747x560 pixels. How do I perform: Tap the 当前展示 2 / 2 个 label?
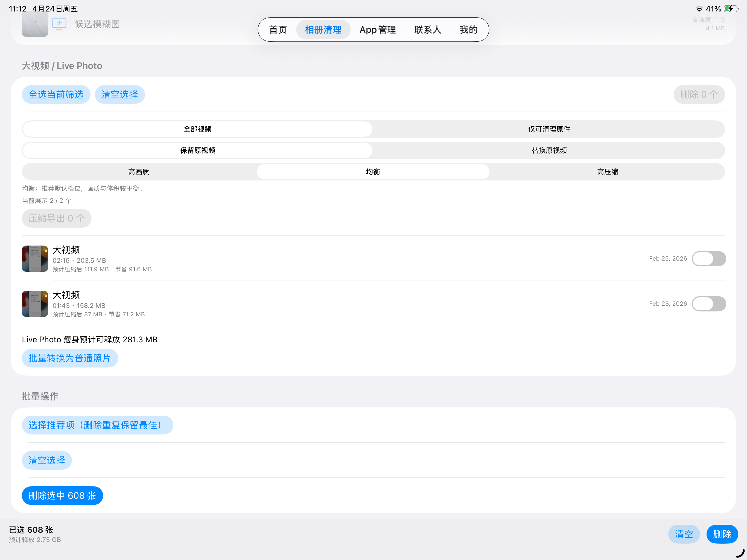(x=47, y=201)
